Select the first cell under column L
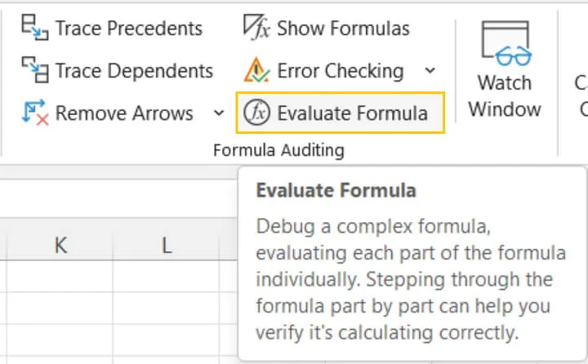 167,277
